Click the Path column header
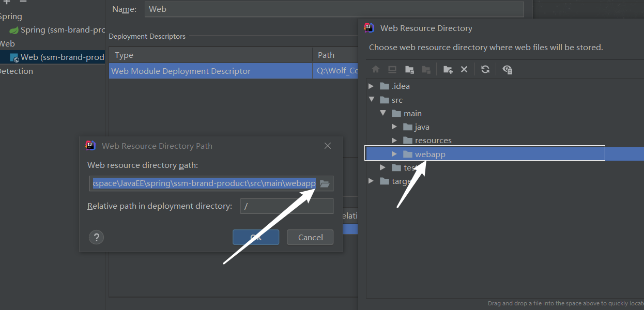The height and width of the screenshot is (310, 644). click(x=326, y=55)
